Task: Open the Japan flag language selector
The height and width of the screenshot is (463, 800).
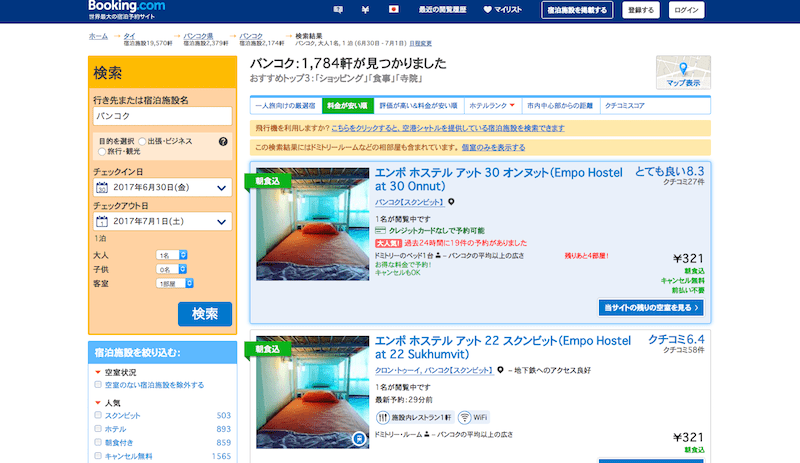Action: (393, 9)
